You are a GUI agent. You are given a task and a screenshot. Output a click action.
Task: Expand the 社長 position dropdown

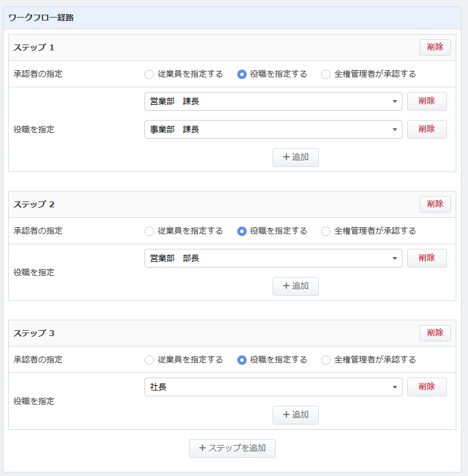[273, 387]
